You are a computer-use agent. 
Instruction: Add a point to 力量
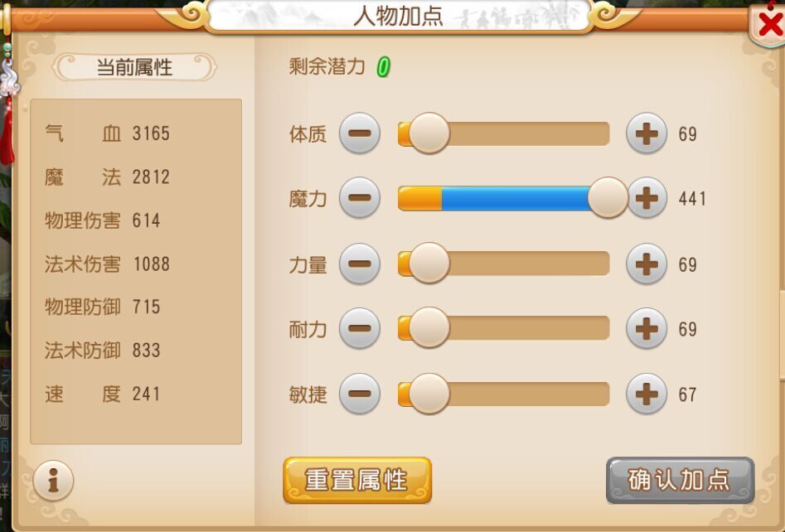[x=647, y=264]
